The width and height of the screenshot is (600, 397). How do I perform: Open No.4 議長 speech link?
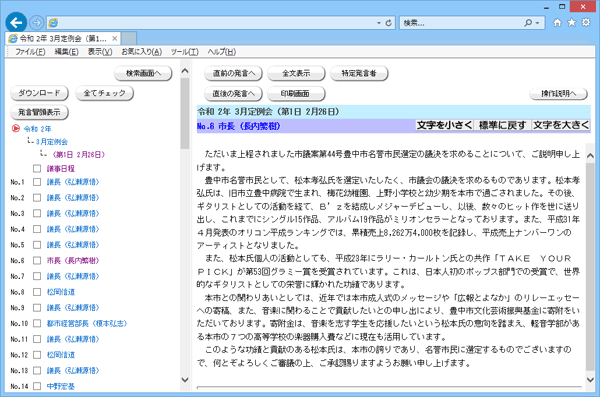[73, 229]
